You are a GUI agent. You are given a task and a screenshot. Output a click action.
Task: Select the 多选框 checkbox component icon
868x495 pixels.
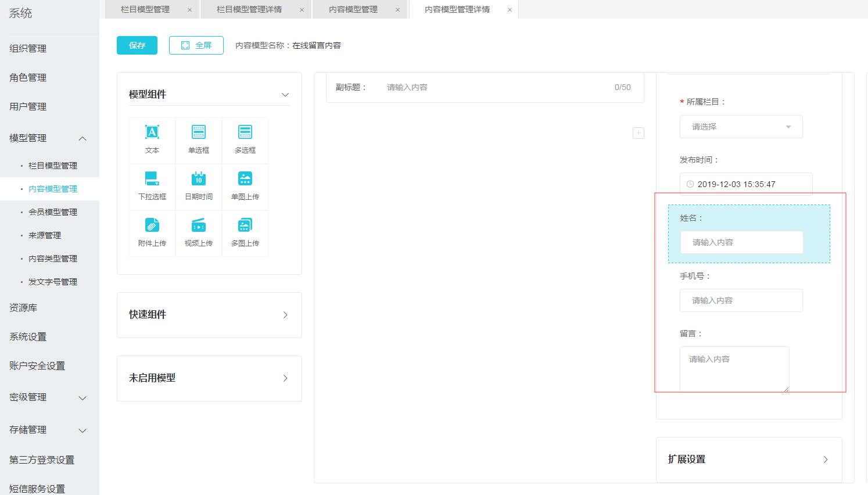point(245,132)
